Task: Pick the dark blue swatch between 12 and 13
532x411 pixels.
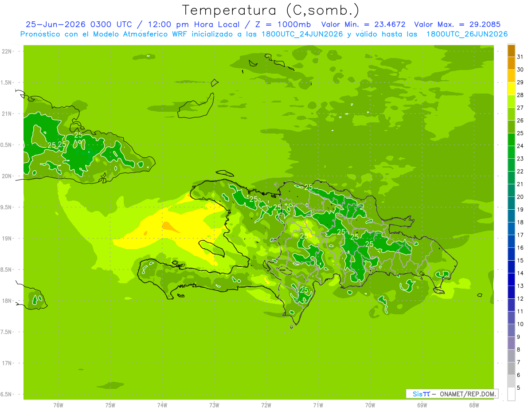Action: (511, 292)
